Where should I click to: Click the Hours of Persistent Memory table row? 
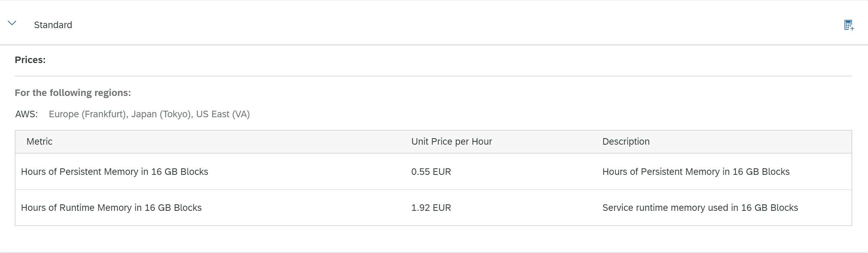point(433,171)
